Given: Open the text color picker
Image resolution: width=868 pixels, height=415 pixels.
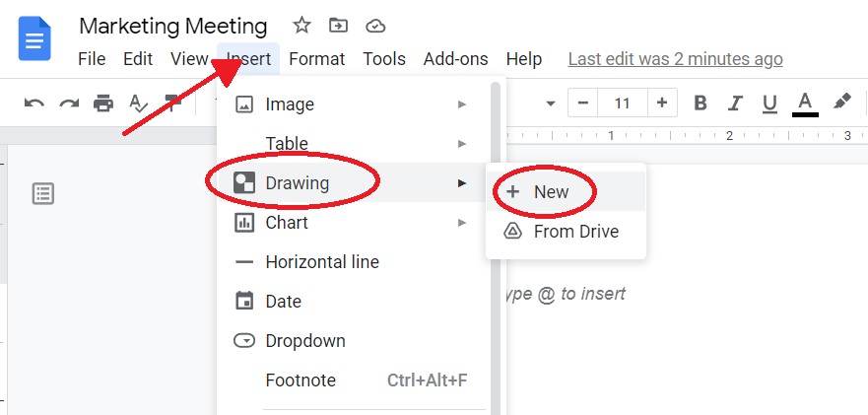Looking at the screenshot, I should pos(805,104).
